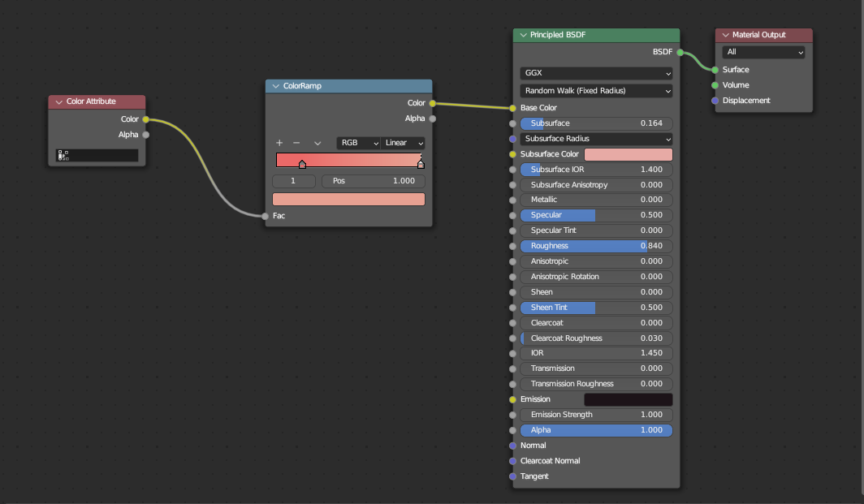Adjust the Sheen slider

(596, 292)
